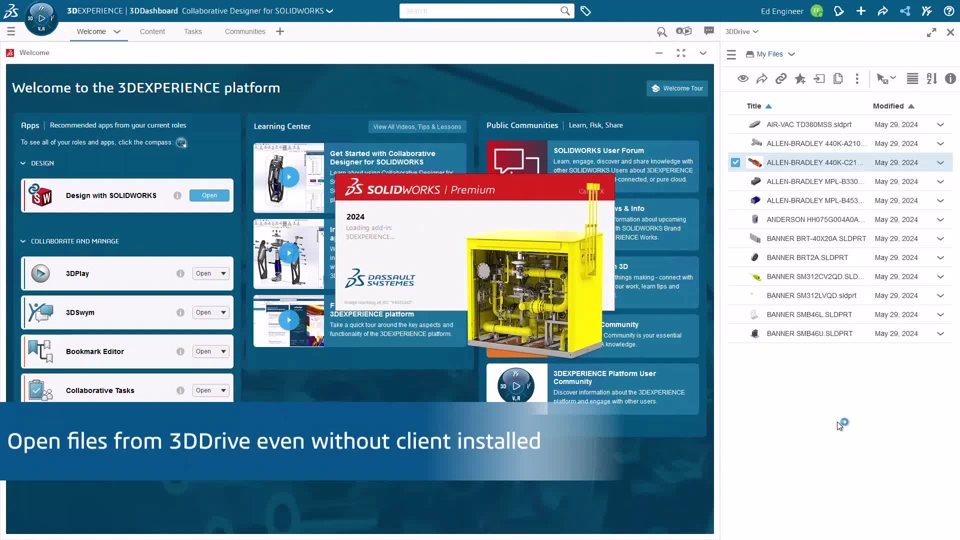The width and height of the screenshot is (960, 540).
Task: Add selected file to favorites star
Action: (x=800, y=78)
